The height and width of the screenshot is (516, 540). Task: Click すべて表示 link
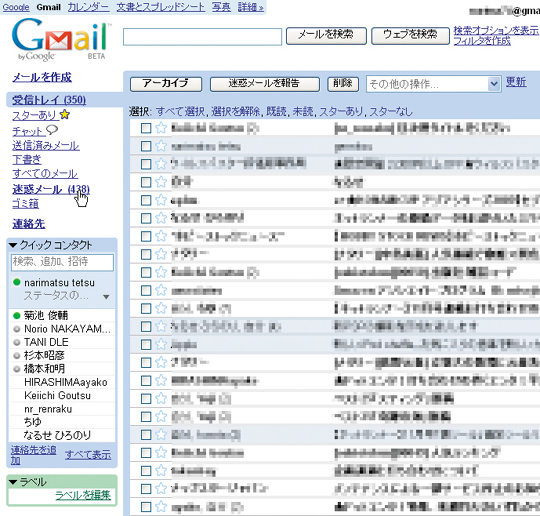[x=88, y=455]
